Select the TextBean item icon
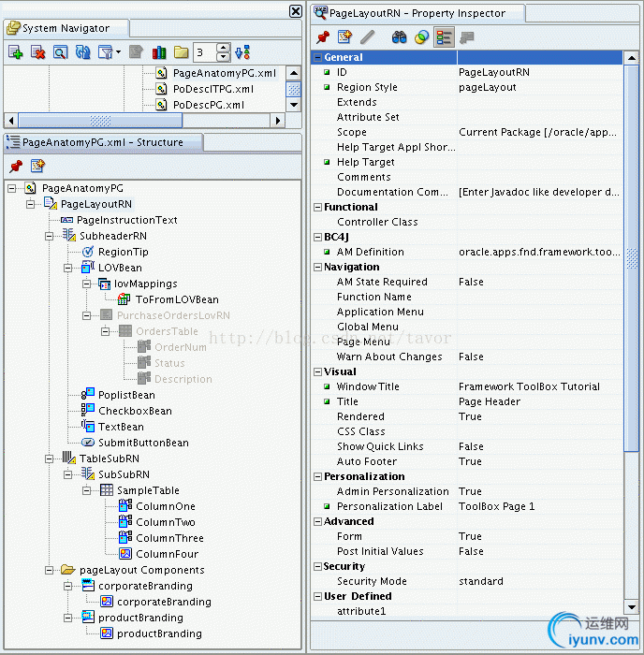The height and width of the screenshot is (655, 644). point(88,426)
